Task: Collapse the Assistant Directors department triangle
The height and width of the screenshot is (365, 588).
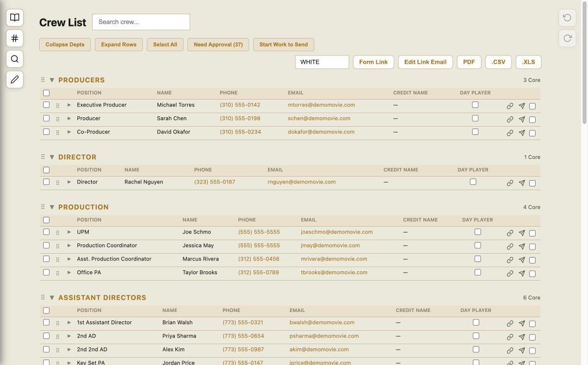Action: (52, 298)
